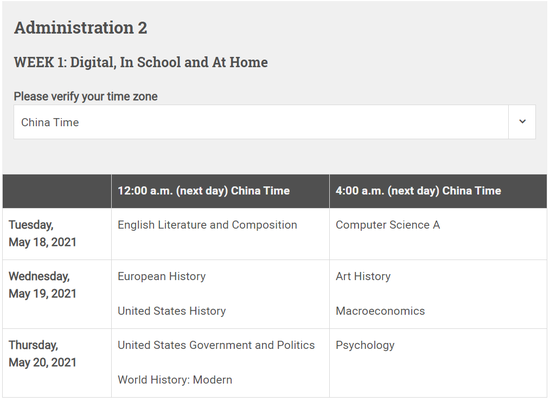This screenshot has width=550, height=402.
Task: Pick Macroeconomics exam entry
Action: 380,311
